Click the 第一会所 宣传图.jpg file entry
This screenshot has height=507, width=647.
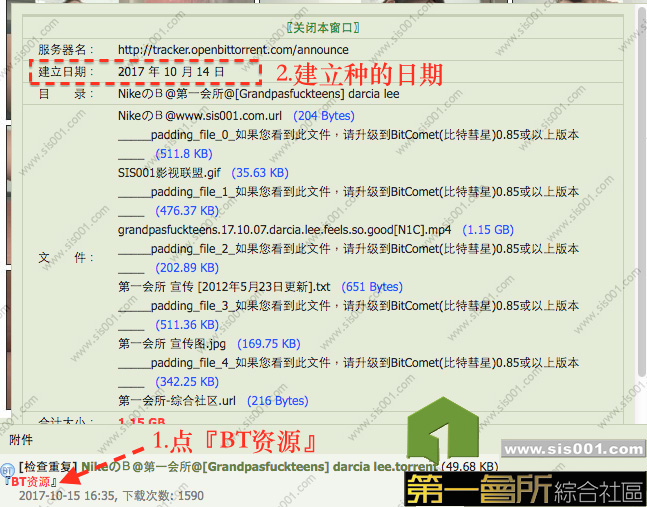pos(172,344)
